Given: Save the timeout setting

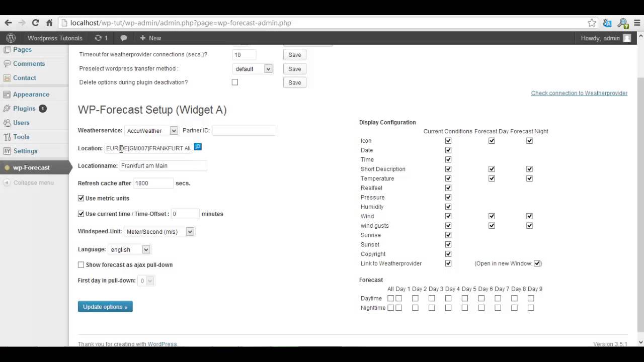Looking at the screenshot, I should (295, 55).
